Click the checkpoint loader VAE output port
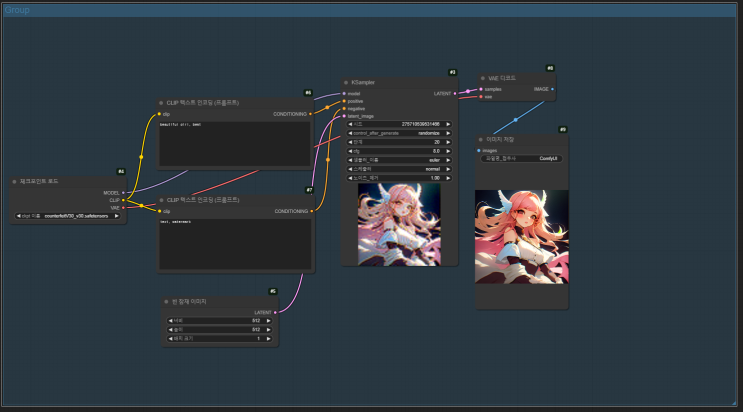743x412 pixels. point(124,207)
